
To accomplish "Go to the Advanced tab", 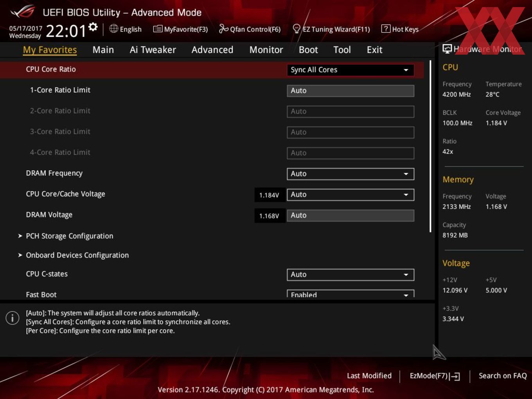I will click(x=212, y=50).
